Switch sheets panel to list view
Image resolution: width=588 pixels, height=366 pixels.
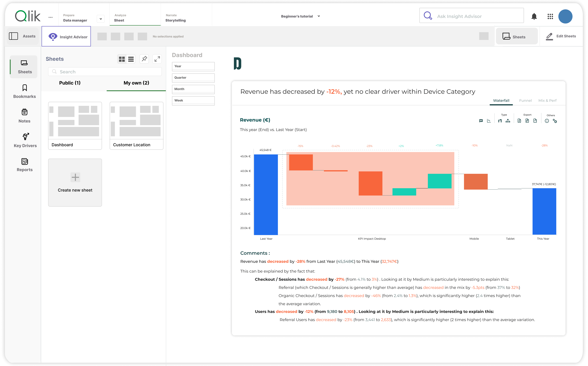coord(131,59)
